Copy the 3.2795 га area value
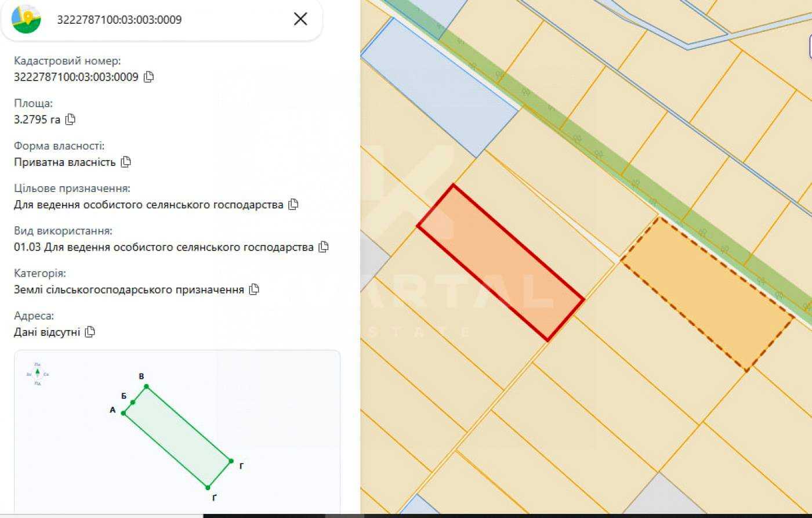The image size is (812, 518). click(x=70, y=119)
